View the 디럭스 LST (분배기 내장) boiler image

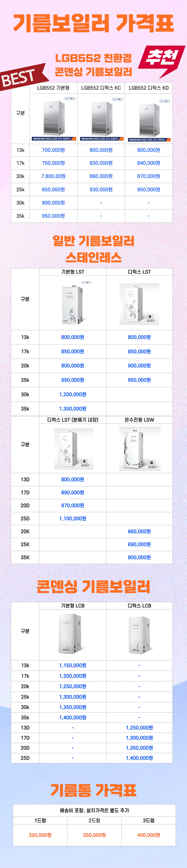(x=74, y=448)
